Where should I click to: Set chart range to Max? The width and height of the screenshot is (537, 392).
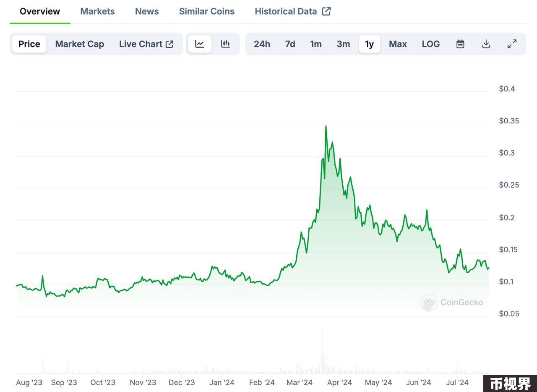pyautogui.click(x=398, y=44)
